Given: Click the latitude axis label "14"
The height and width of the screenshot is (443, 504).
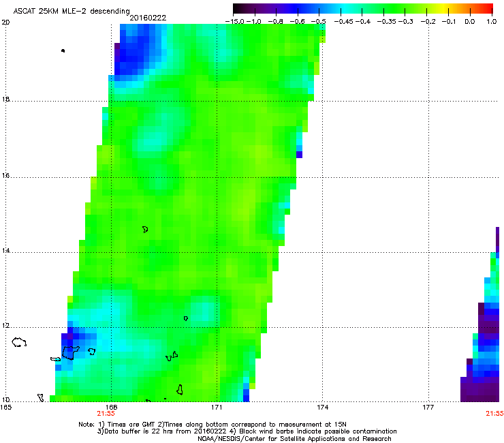Looking at the screenshot, I should (5, 250).
